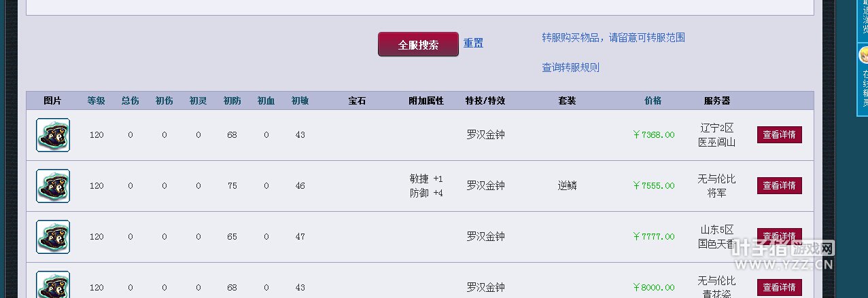Viewport: 868px width, 298px height.
Task: Sort the table by 等级 column
Action: click(97, 100)
